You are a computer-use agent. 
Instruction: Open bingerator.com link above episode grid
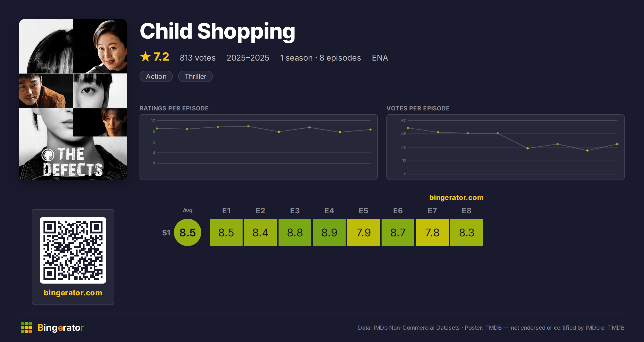[x=456, y=198]
